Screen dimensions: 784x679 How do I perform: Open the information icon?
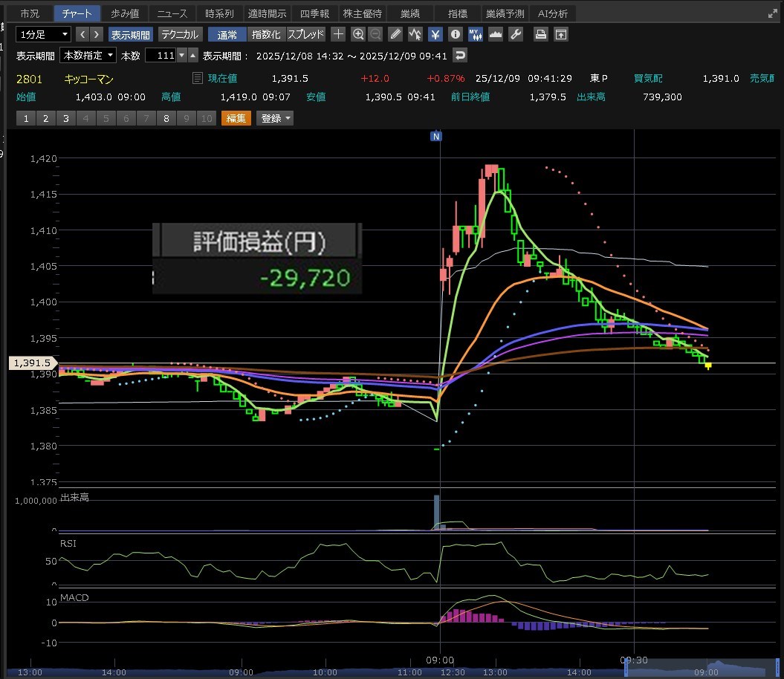point(455,34)
